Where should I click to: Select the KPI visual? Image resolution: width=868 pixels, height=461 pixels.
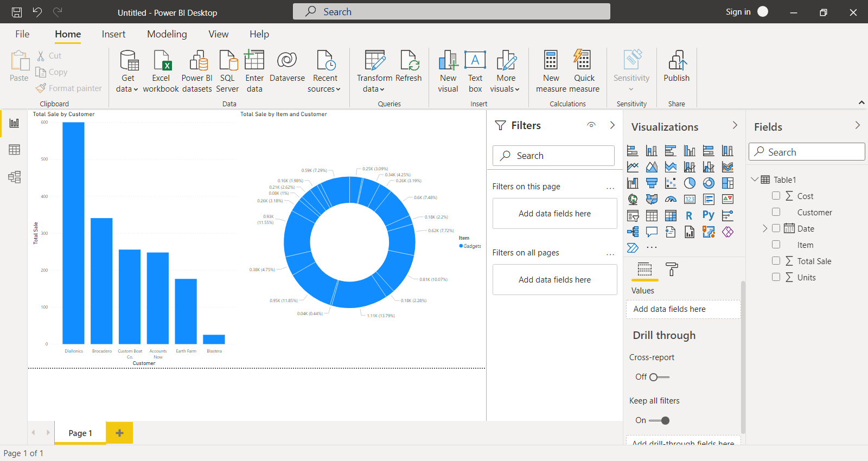[x=727, y=200]
